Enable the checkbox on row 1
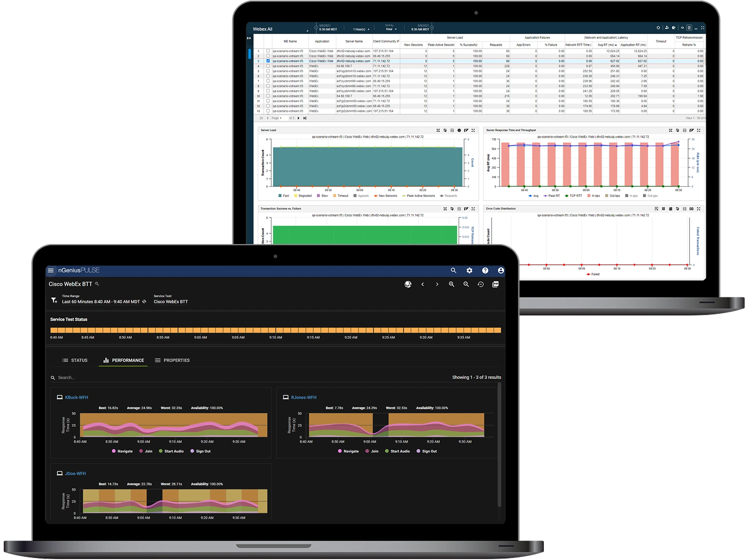Screen dimensions: 747x560 [267, 50]
